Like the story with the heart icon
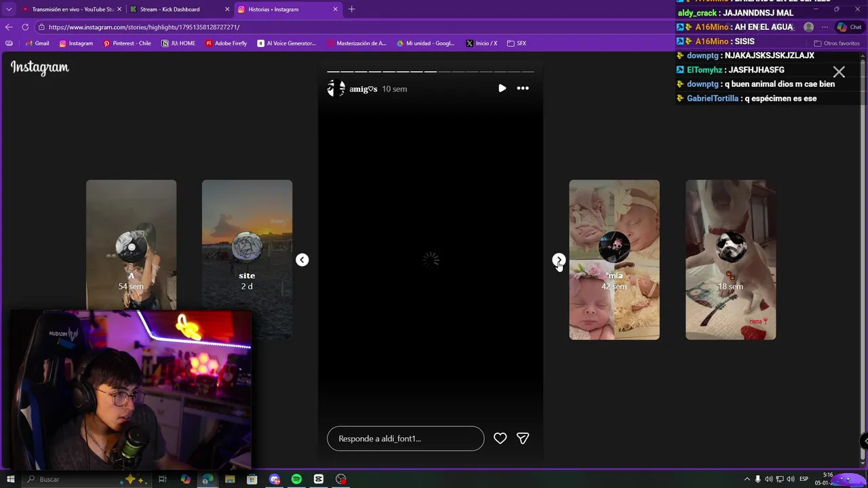The image size is (868, 488). coord(500,439)
